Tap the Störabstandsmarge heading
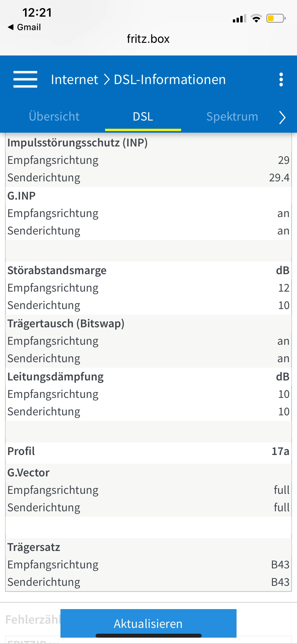This screenshot has height=644, width=297. (x=57, y=270)
